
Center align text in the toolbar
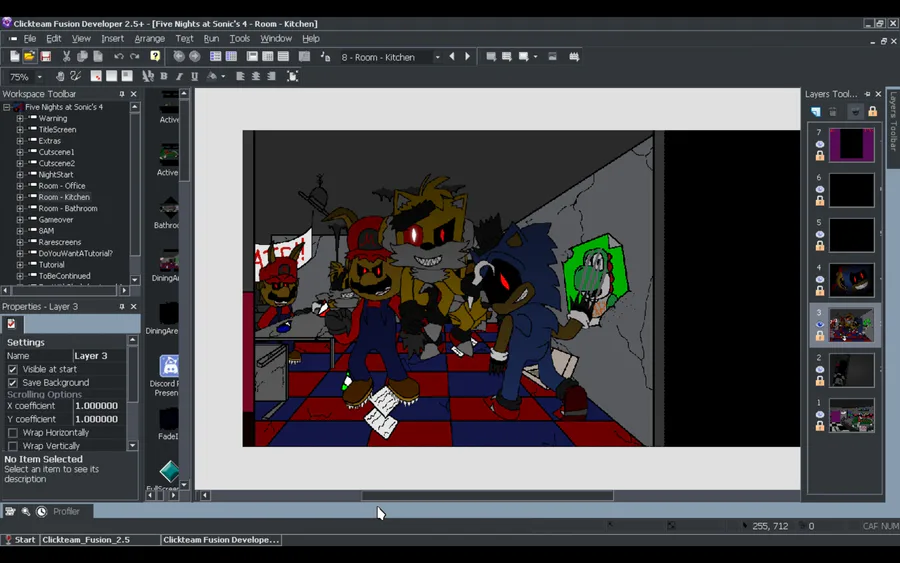[255, 76]
